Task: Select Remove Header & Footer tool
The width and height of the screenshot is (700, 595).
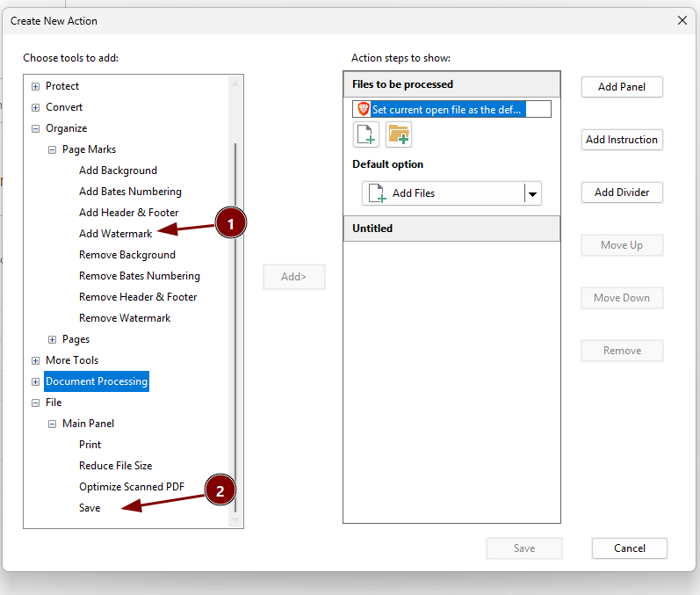Action: coord(138,296)
